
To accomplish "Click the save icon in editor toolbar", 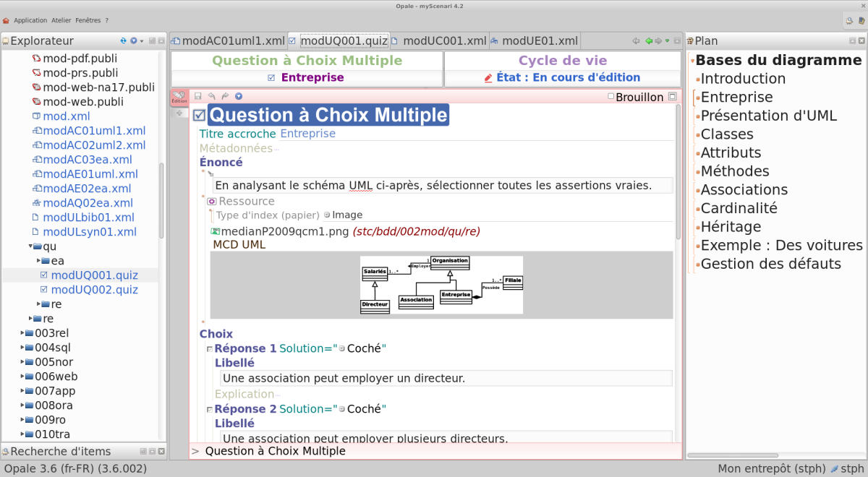I will pos(197,96).
